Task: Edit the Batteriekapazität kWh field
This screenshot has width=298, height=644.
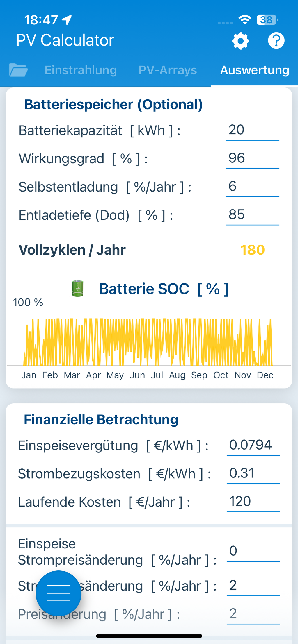Action: pyautogui.click(x=252, y=130)
